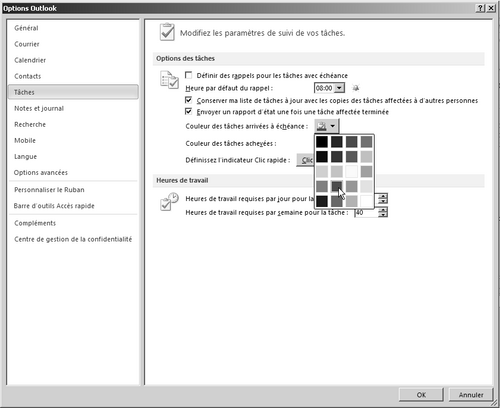Viewport: 500px width, 408px height.
Task: Select first swatch in palette's third row
Action: click(322, 172)
